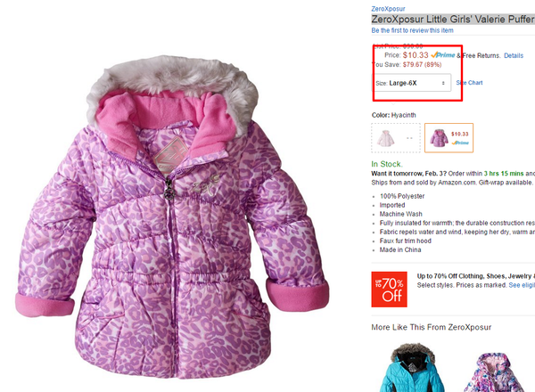Click the Prime badge inside Hyacinth swatch

(460, 143)
